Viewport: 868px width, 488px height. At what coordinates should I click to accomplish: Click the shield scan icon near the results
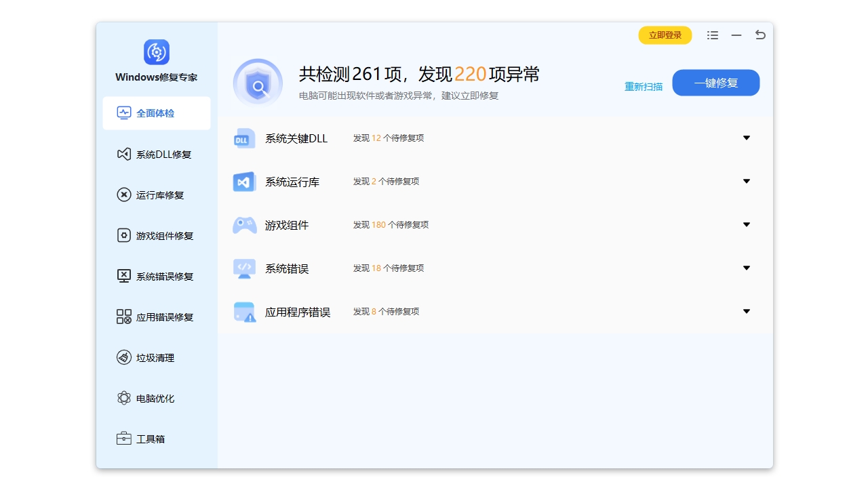(x=258, y=82)
